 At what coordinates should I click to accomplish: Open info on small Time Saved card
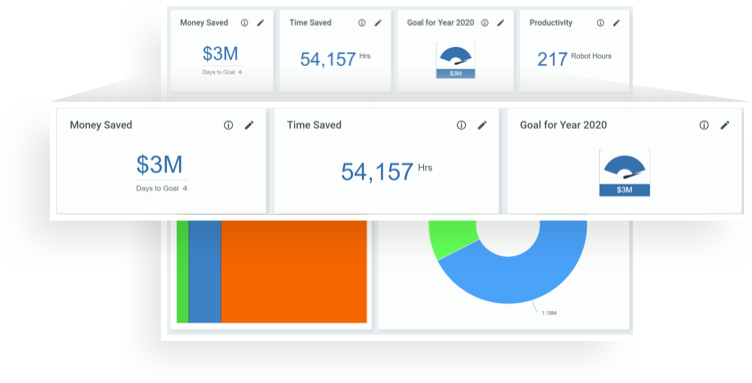click(362, 23)
